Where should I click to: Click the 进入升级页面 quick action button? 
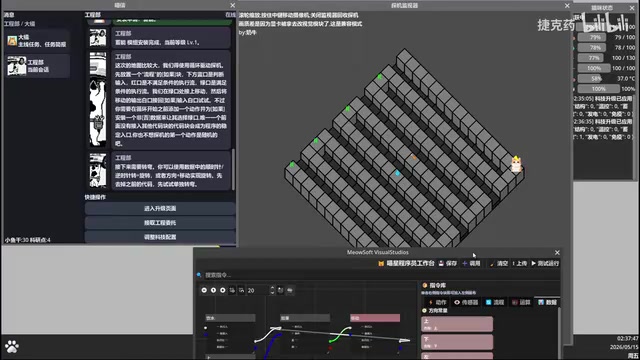(160, 209)
